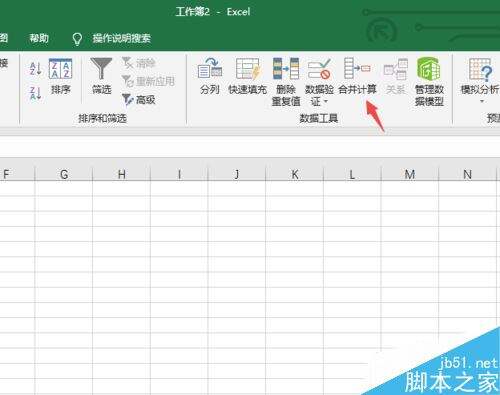Image resolution: width=500 pixels, height=395 pixels.
Task: Click the 数据验证 data validation icon
Action: click(x=319, y=69)
